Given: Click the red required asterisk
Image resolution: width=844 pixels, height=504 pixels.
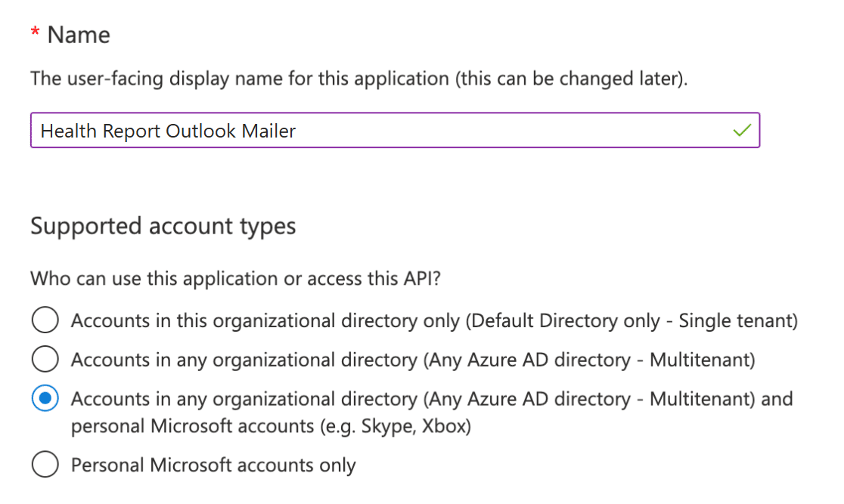Looking at the screenshot, I should point(35,33).
